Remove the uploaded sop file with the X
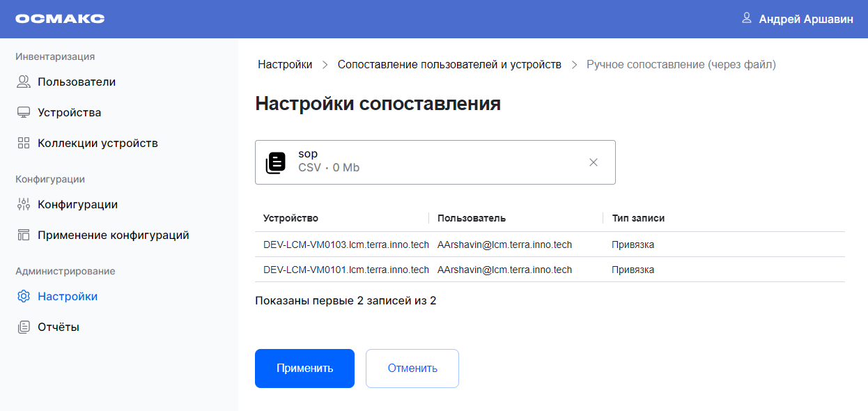 594,162
